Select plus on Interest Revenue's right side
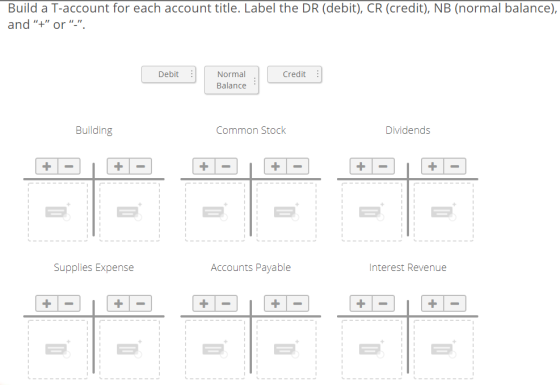The width and height of the screenshot is (560, 385). 432,304
